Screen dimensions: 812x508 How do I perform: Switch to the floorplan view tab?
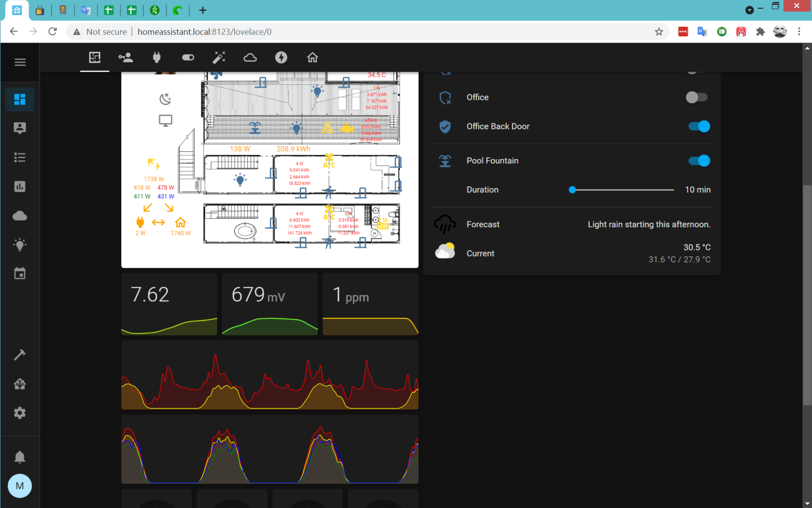pos(95,58)
